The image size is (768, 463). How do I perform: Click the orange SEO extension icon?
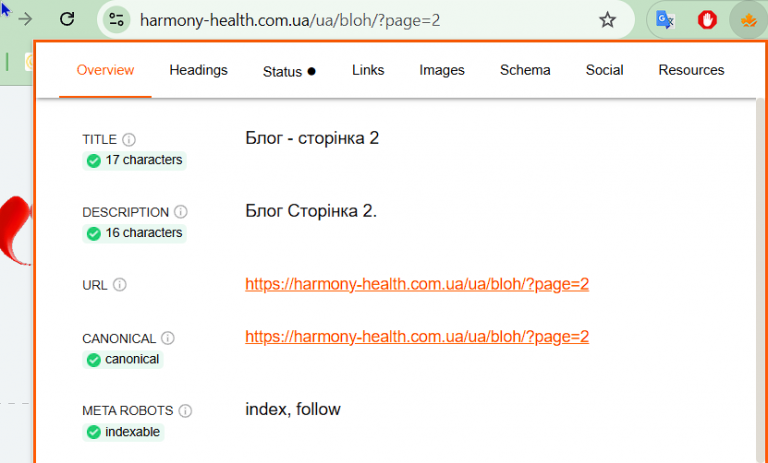[x=748, y=20]
